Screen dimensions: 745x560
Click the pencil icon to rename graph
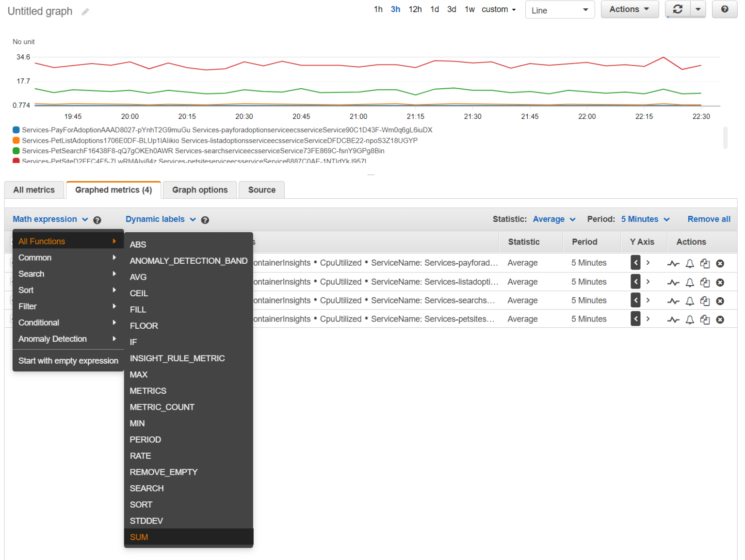85,12
